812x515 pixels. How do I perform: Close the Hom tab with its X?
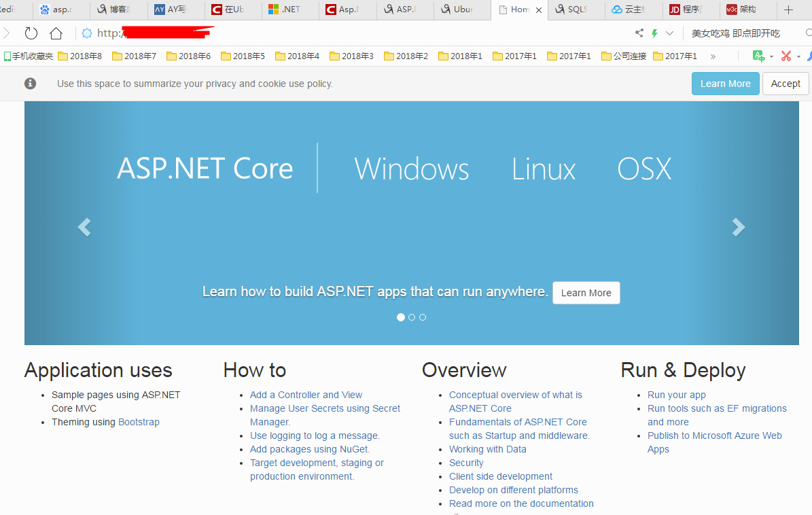539,10
